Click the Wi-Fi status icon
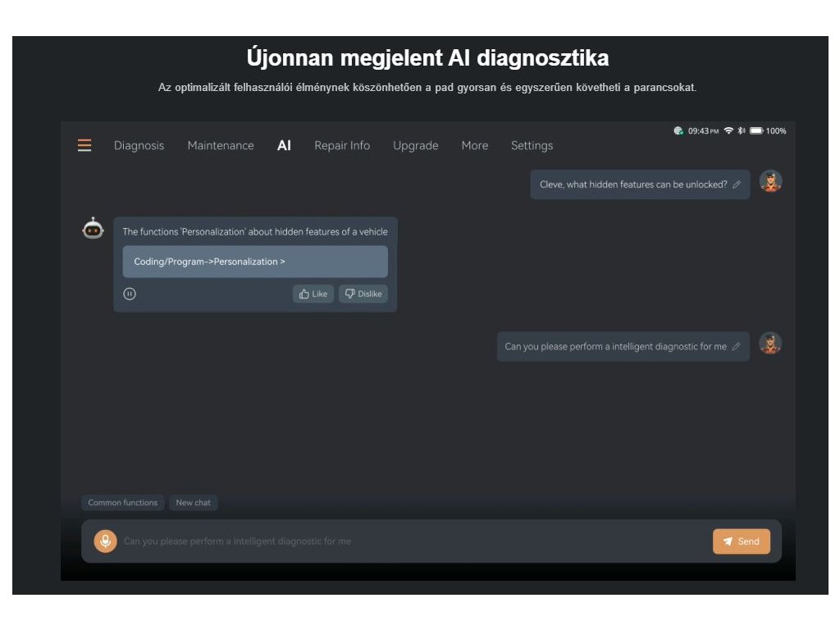Viewport: 840px width, 630px height. coord(728,130)
